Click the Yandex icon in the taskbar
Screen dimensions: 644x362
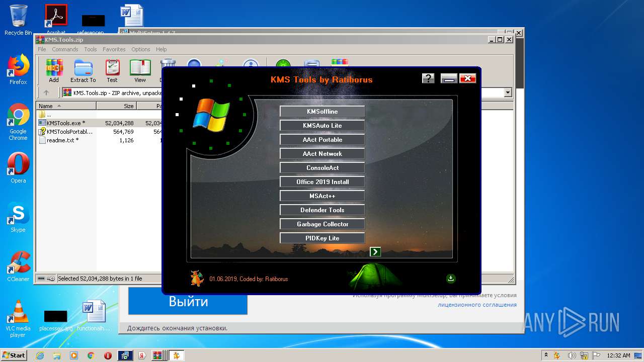(142, 355)
